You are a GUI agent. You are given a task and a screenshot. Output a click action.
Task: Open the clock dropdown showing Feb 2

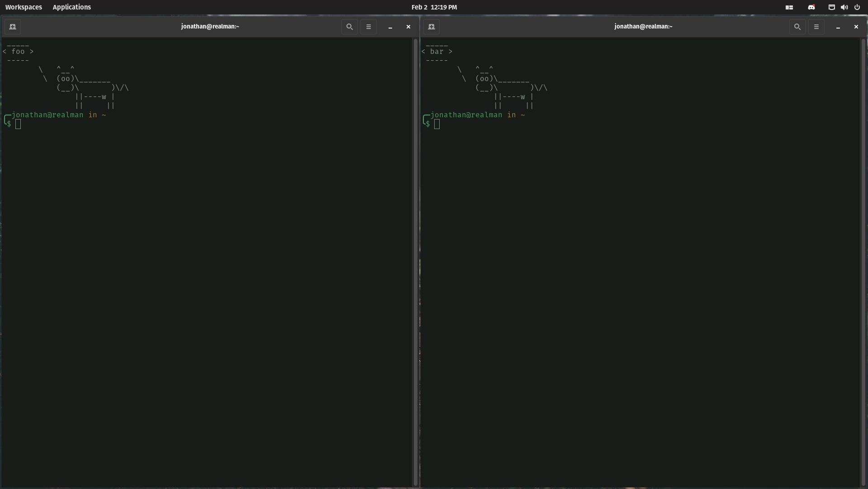coord(434,7)
